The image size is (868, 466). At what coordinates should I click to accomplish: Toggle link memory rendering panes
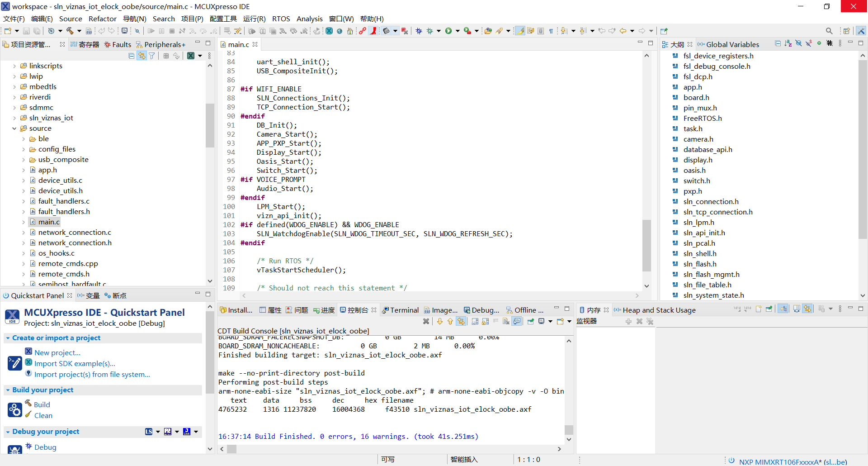(807, 309)
